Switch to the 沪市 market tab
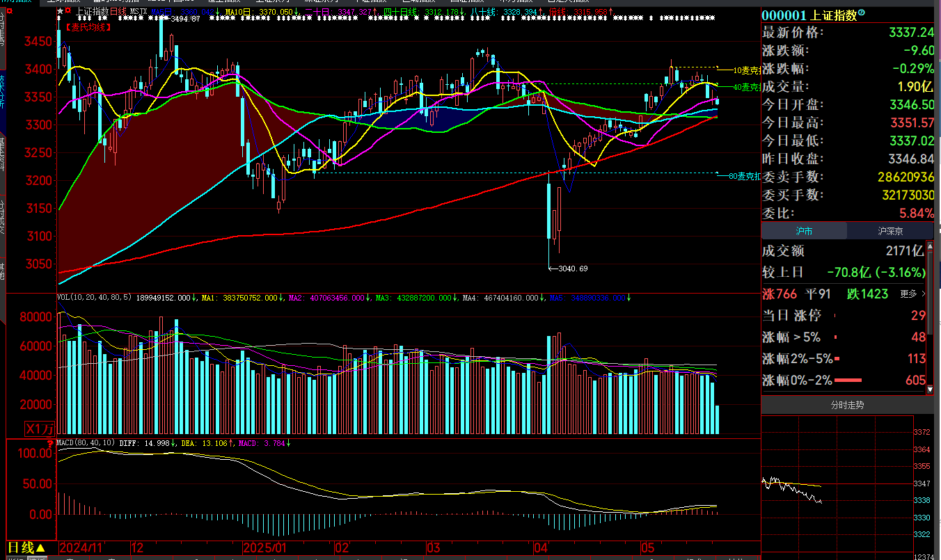 (x=804, y=231)
